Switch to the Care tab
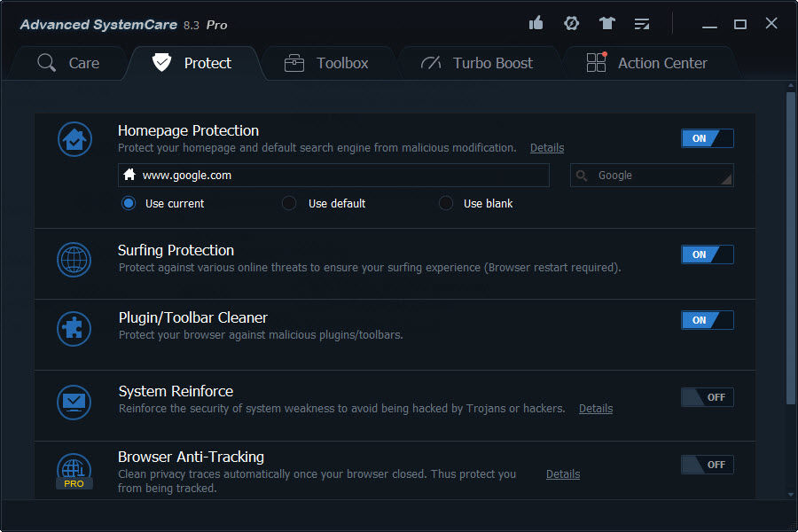Screen dimensions: 798x532 pyautogui.click(x=68, y=63)
